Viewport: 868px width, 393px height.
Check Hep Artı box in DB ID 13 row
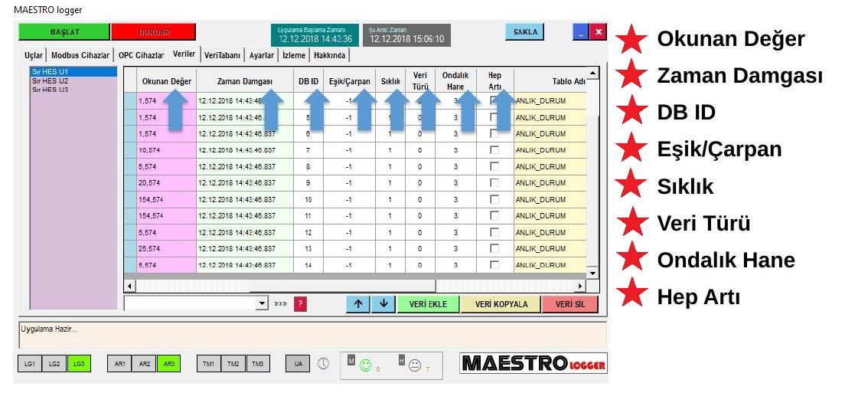[494, 247]
